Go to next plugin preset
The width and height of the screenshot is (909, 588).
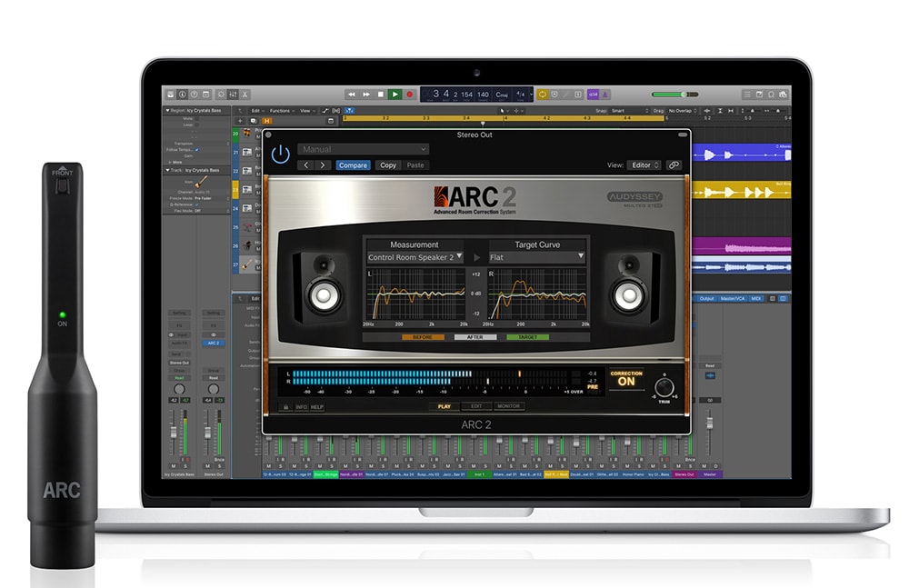click(x=323, y=165)
